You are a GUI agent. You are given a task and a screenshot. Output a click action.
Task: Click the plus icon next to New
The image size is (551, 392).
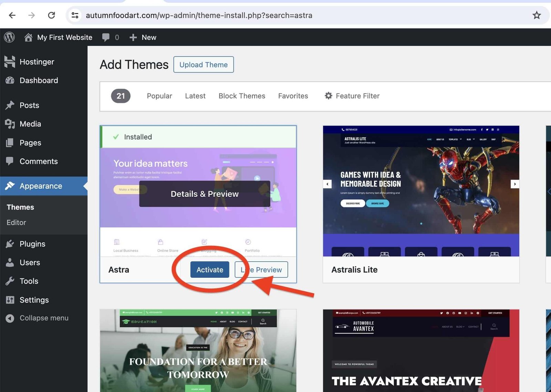coord(133,37)
